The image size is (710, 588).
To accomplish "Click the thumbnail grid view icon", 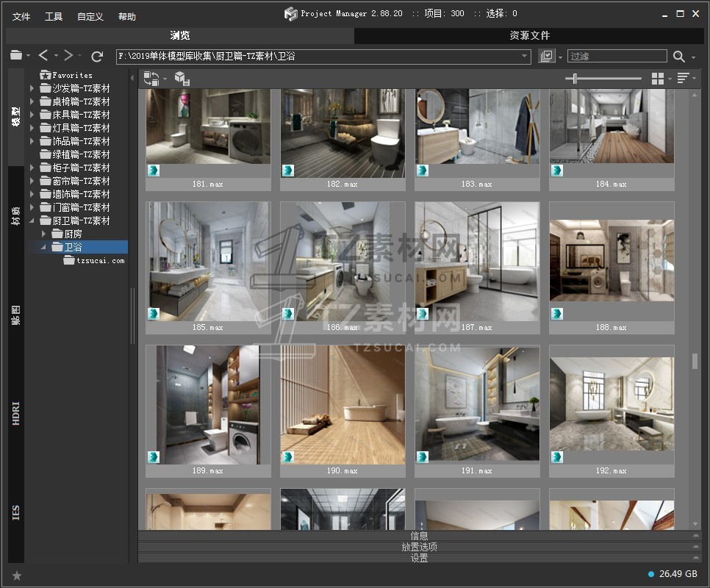I will [x=658, y=79].
